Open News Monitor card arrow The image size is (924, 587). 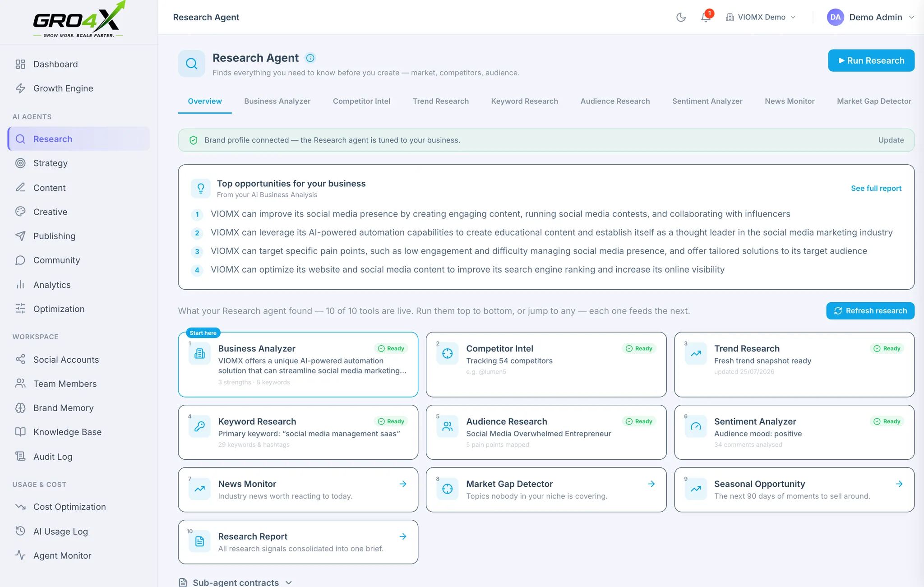click(x=403, y=484)
